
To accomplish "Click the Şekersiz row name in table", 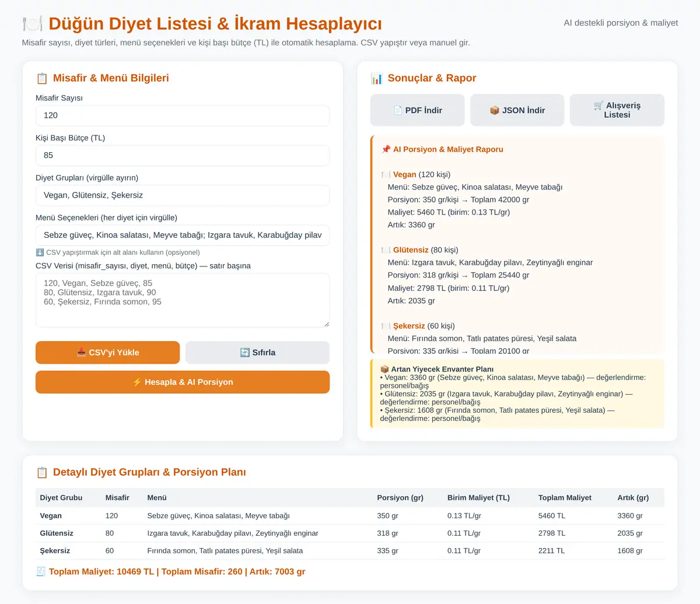I will coord(55,550).
